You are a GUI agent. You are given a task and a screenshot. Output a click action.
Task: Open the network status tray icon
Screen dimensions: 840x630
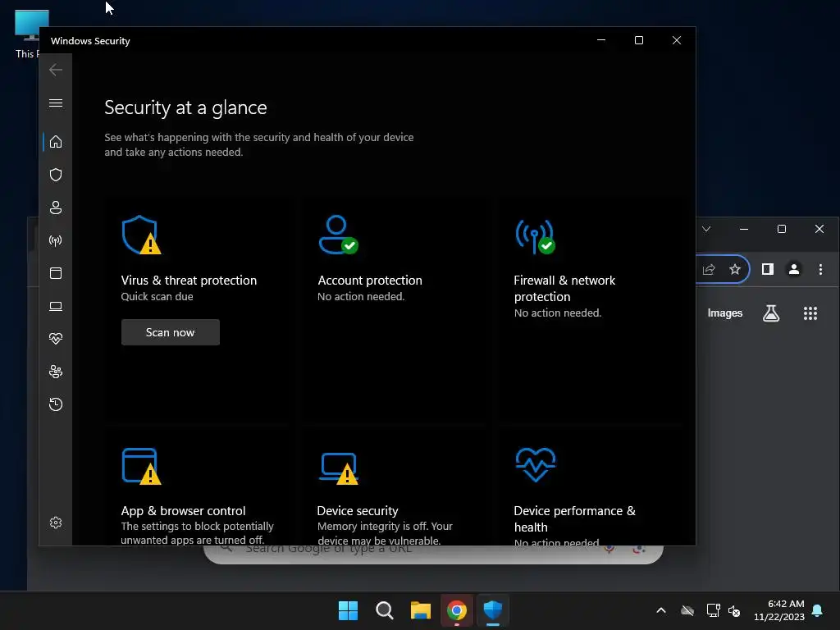point(713,610)
